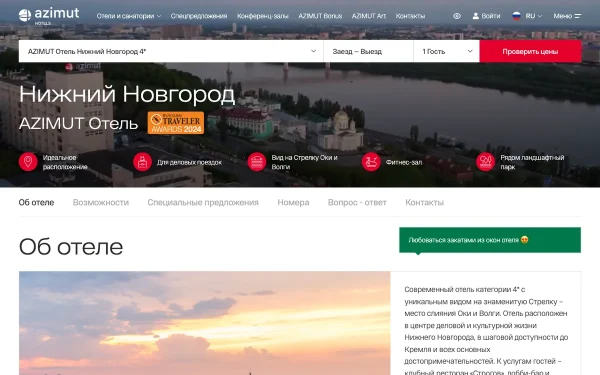Image resolution: width=600 pixels, height=375 pixels.
Task: Click the Нижний Новгород heading
Action: 127,94
